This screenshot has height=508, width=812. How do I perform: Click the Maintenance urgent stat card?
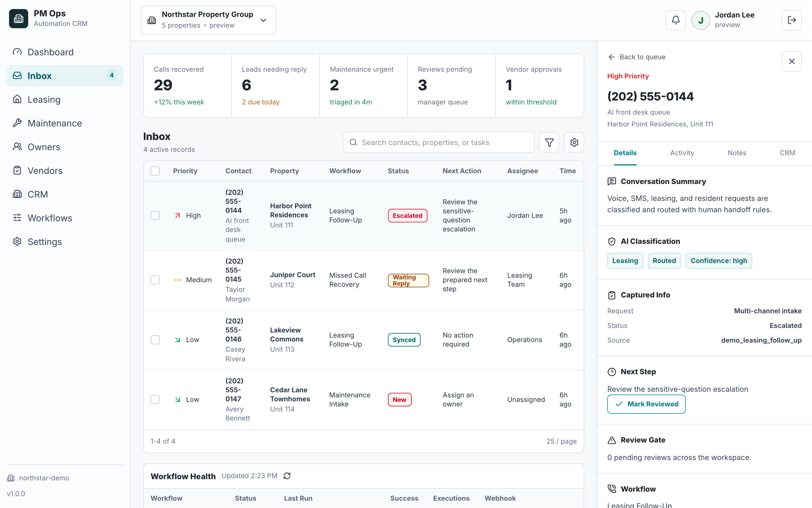click(x=363, y=86)
